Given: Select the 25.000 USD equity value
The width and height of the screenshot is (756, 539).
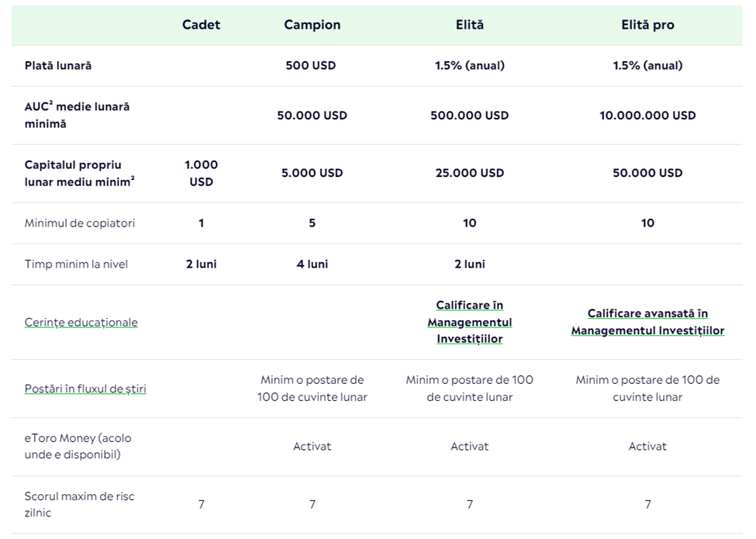Looking at the screenshot, I should pyautogui.click(x=469, y=173).
